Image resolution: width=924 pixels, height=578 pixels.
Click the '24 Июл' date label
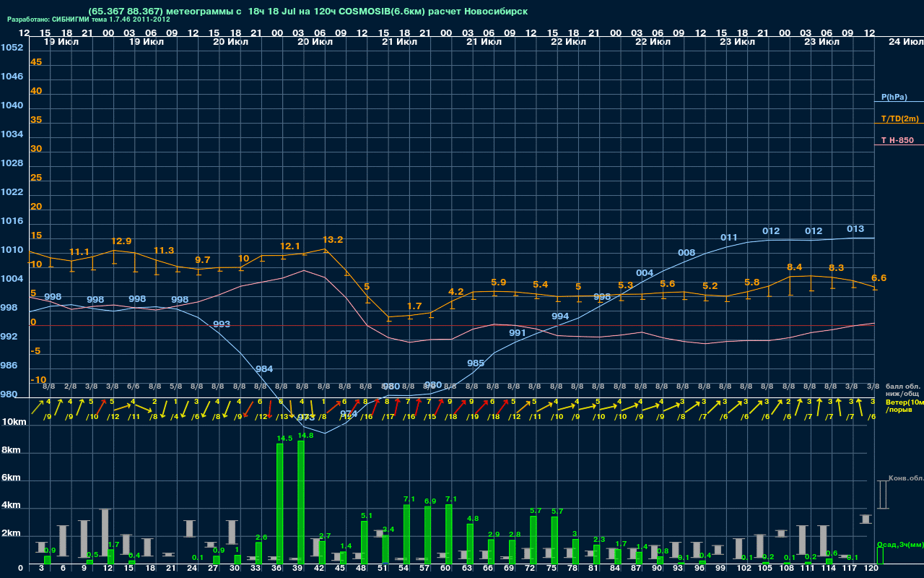(905, 42)
